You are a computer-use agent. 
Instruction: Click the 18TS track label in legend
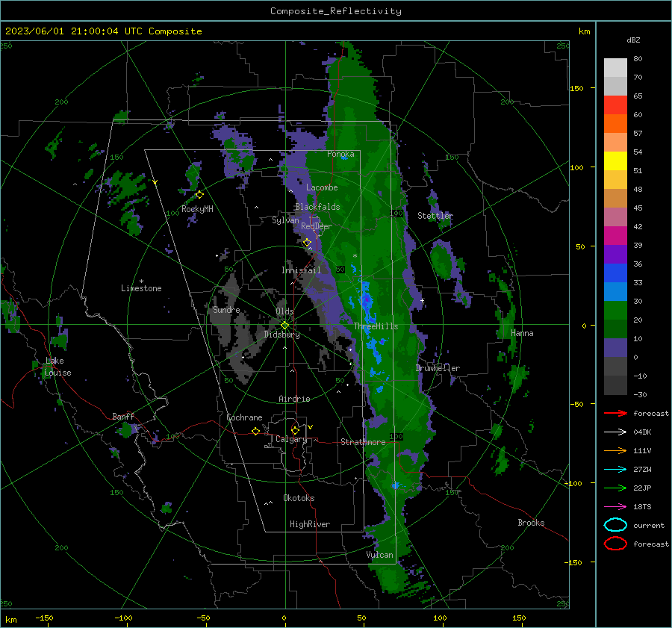[x=642, y=507]
